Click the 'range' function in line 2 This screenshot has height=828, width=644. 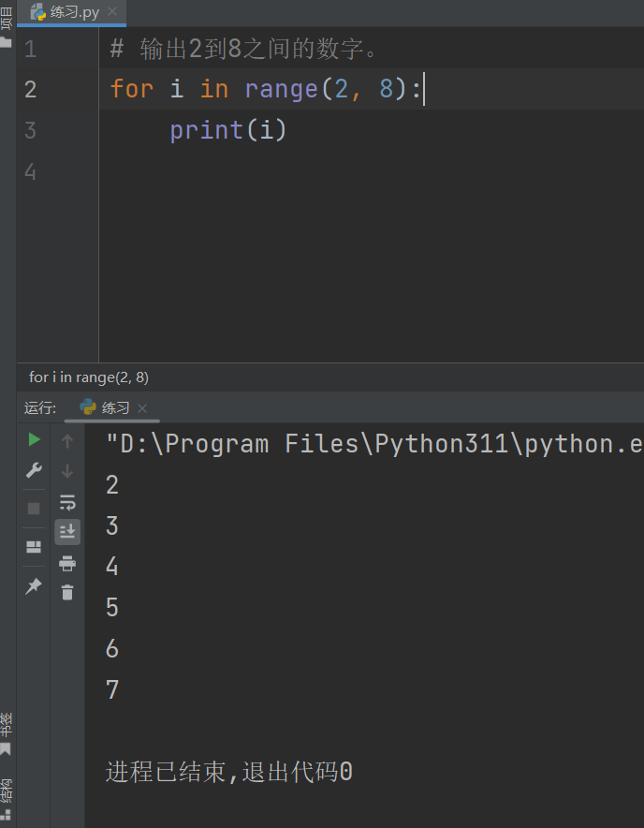[282, 89]
